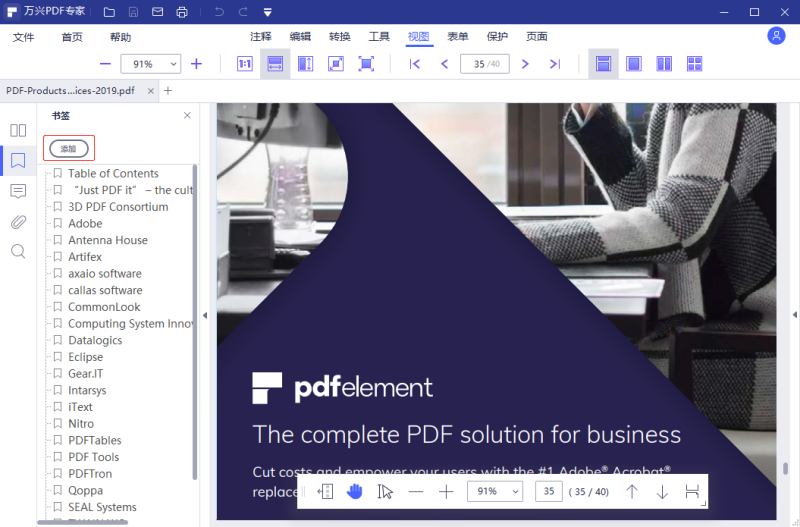This screenshot has width=800, height=527.
Task: Switch to the 编辑 tab
Action: (x=300, y=36)
